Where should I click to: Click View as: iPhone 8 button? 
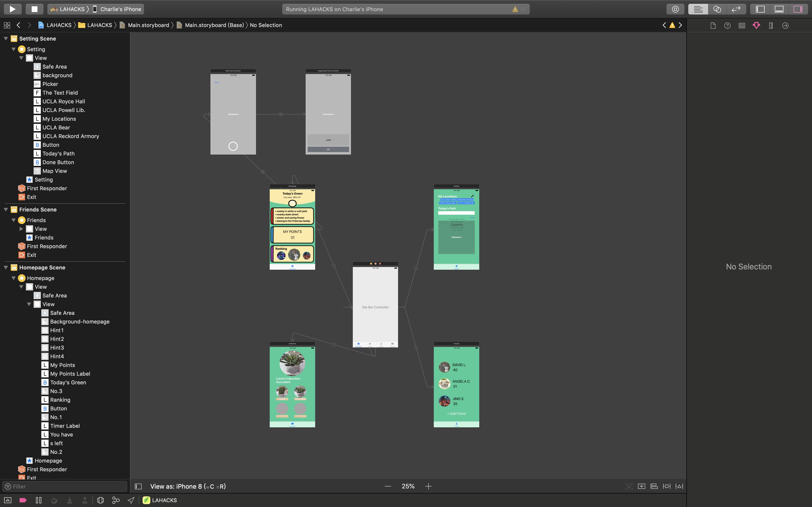(x=188, y=486)
